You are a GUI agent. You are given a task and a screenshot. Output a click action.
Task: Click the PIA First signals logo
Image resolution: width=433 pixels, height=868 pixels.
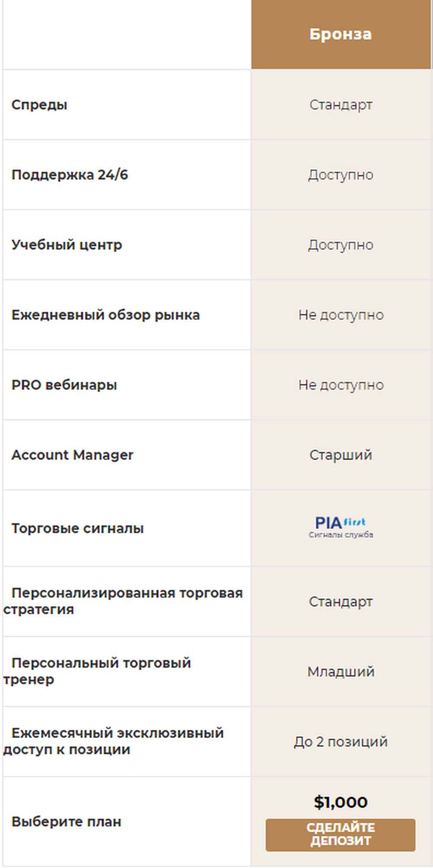click(341, 527)
